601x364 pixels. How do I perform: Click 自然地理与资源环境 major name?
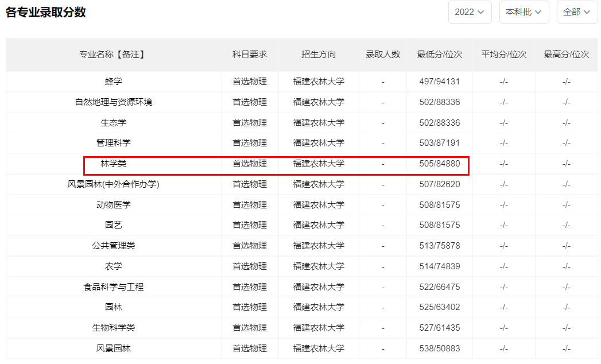pos(113,102)
